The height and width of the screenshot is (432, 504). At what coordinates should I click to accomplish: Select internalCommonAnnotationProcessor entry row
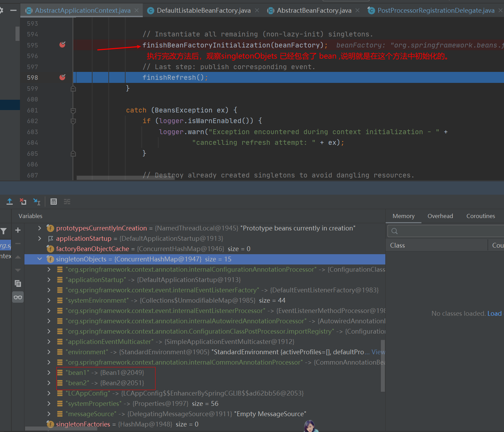pyautogui.click(x=205, y=362)
